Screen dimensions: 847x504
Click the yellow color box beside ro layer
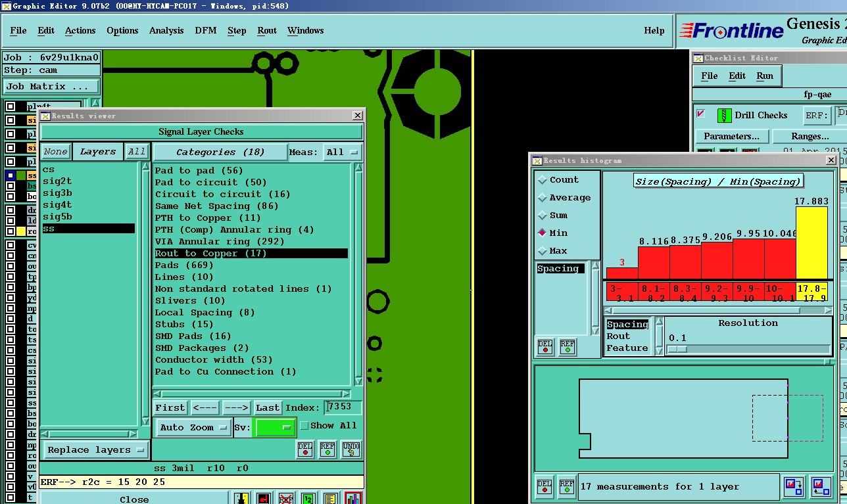pyautogui.click(x=22, y=231)
